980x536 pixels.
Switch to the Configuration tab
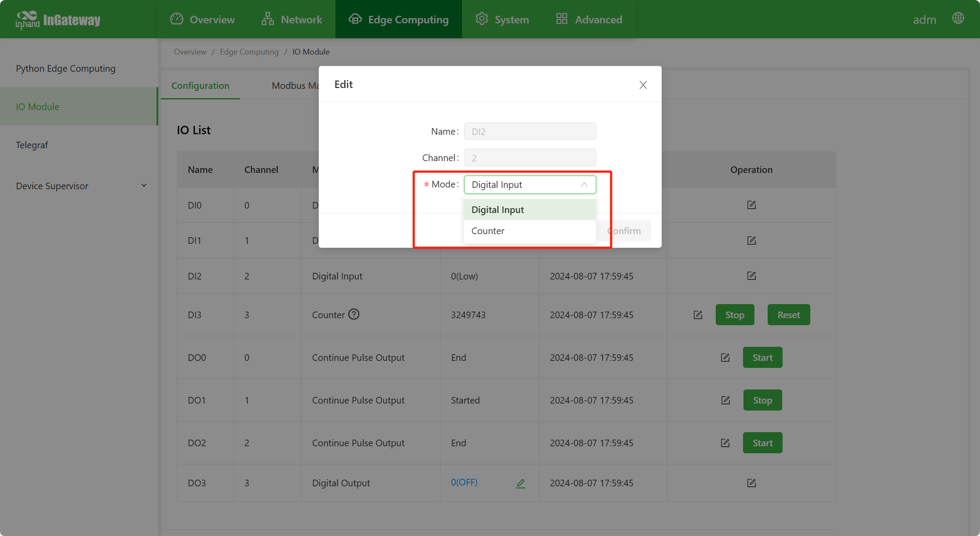click(200, 86)
